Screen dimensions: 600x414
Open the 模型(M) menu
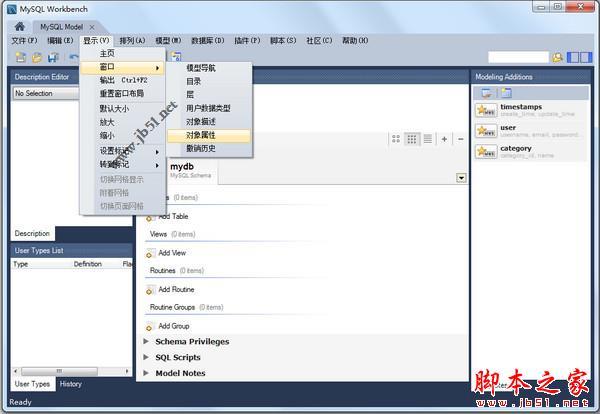pos(168,41)
